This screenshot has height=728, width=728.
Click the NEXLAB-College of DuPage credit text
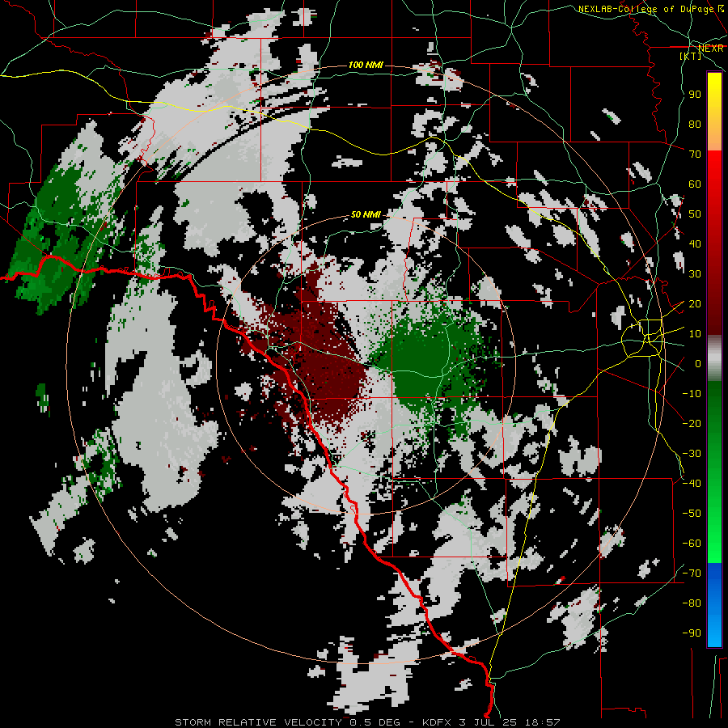646,9
